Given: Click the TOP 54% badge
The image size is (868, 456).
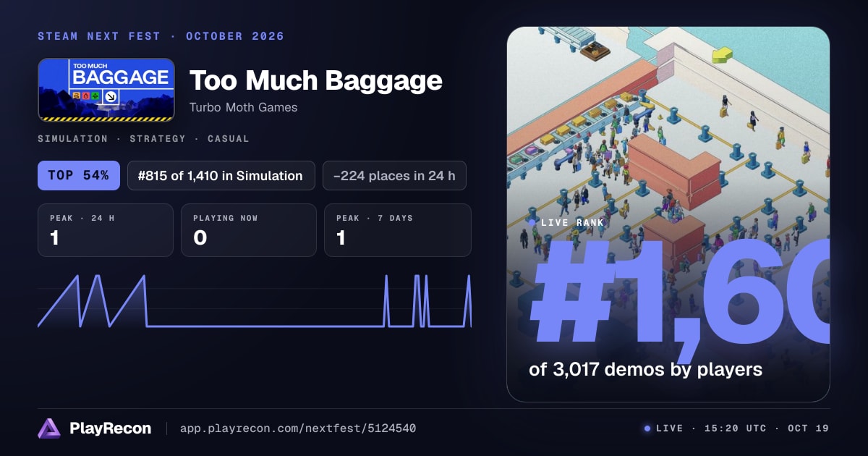Looking at the screenshot, I should pos(79,175).
